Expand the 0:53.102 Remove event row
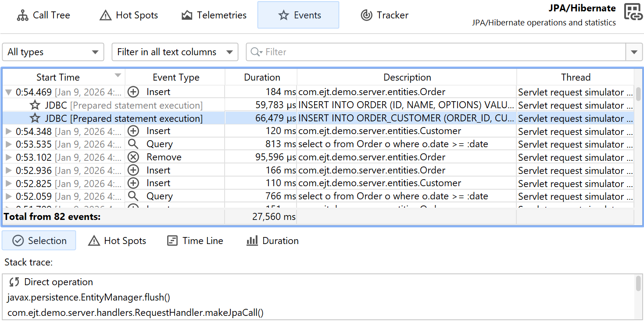Image resolution: width=644 pixels, height=322 pixels. [x=8, y=157]
